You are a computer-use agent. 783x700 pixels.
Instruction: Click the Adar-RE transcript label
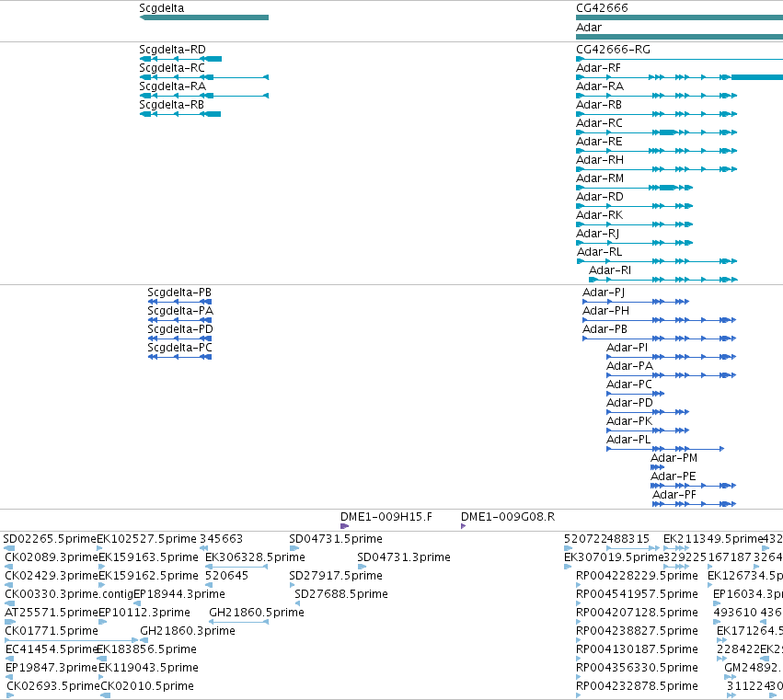pos(599,142)
